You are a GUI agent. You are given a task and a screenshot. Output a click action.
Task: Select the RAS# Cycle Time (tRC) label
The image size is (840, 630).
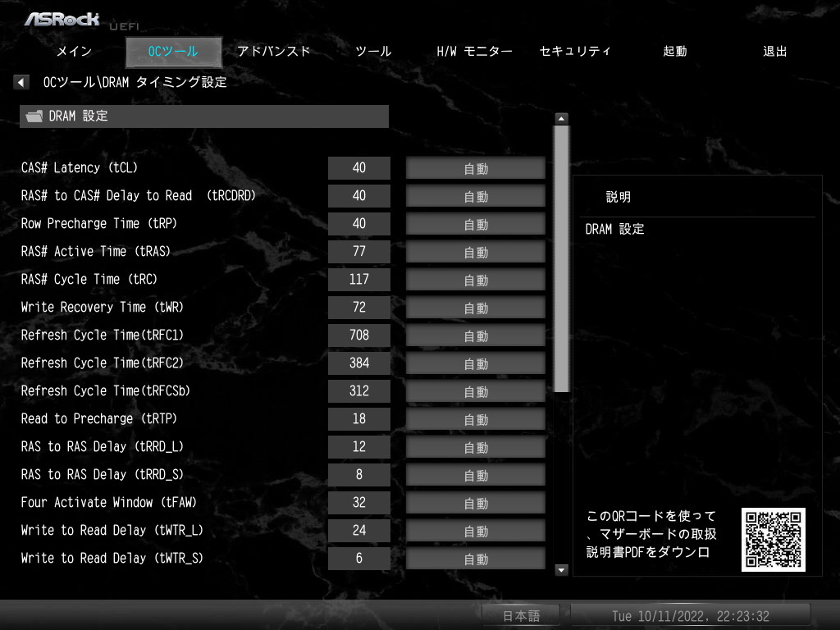pyautogui.click(x=89, y=279)
